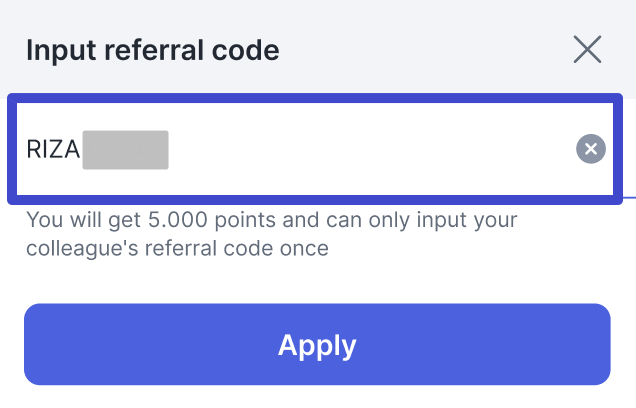
Task: Tap the circular X icon inside the field
Action: (x=591, y=149)
